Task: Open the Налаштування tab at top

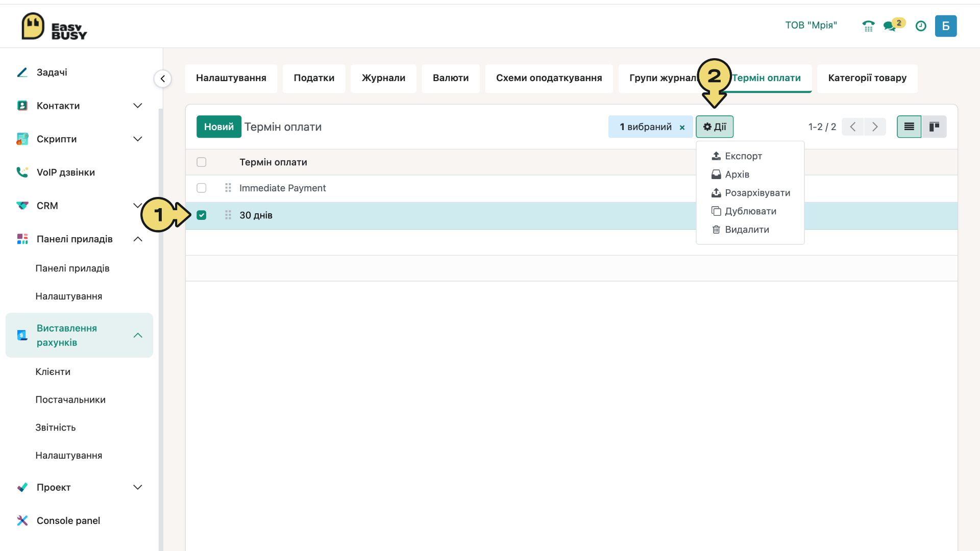Action: pos(231,78)
